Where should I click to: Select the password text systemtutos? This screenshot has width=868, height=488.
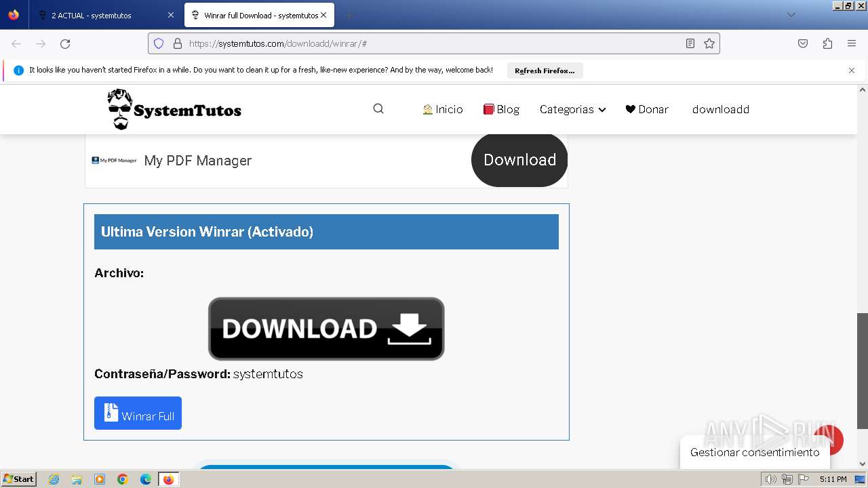click(268, 374)
